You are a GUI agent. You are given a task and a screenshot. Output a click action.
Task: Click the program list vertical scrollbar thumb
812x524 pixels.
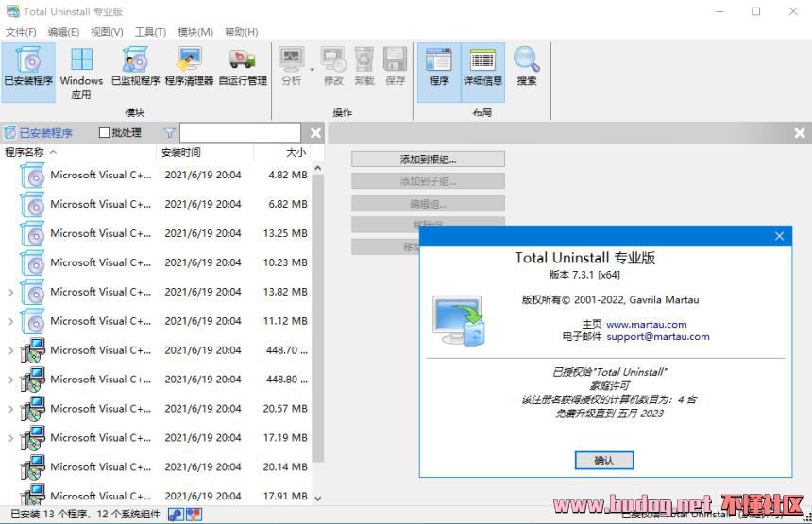(318, 318)
